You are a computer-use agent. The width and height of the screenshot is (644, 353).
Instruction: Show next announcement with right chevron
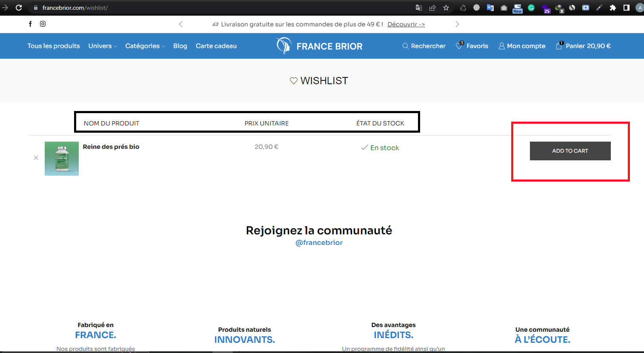point(457,24)
